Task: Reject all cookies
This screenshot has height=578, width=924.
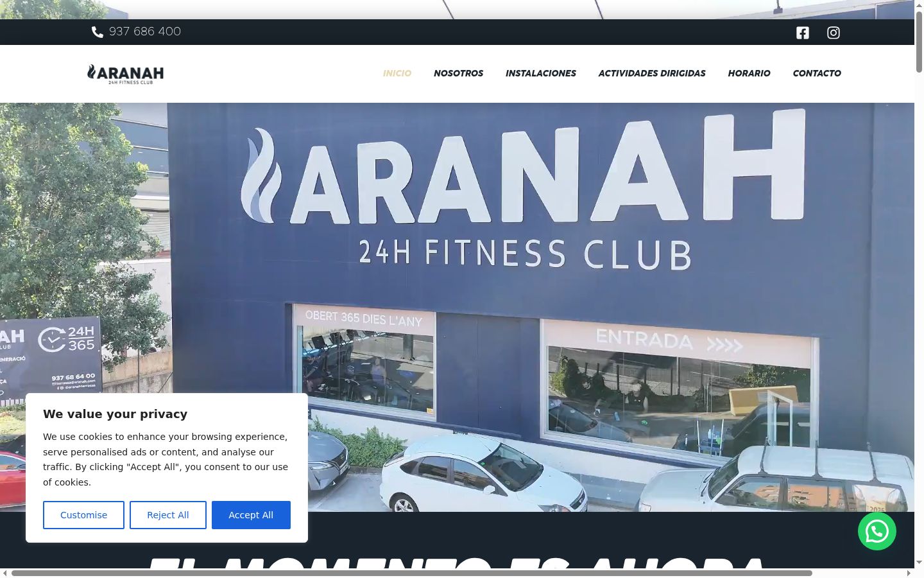Action: point(168,515)
